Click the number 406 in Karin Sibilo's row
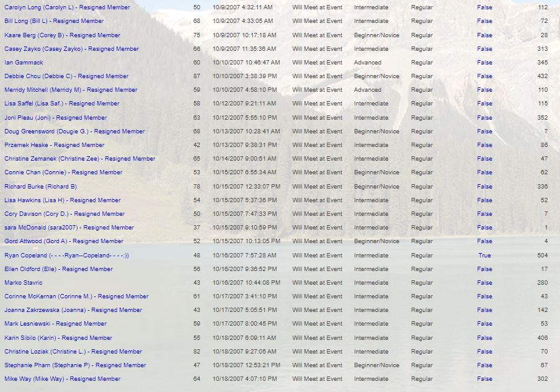560x392 pixels. (543, 337)
